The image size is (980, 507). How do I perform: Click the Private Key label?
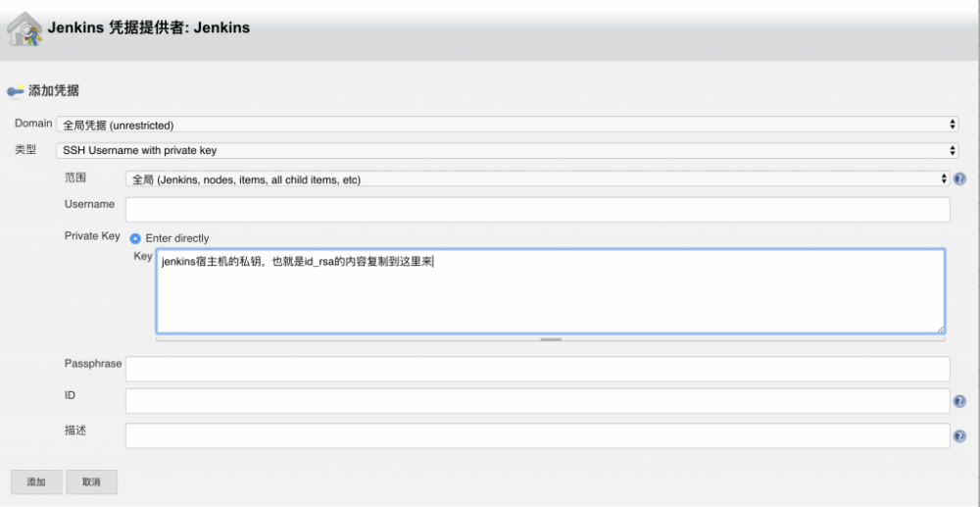(x=92, y=235)
